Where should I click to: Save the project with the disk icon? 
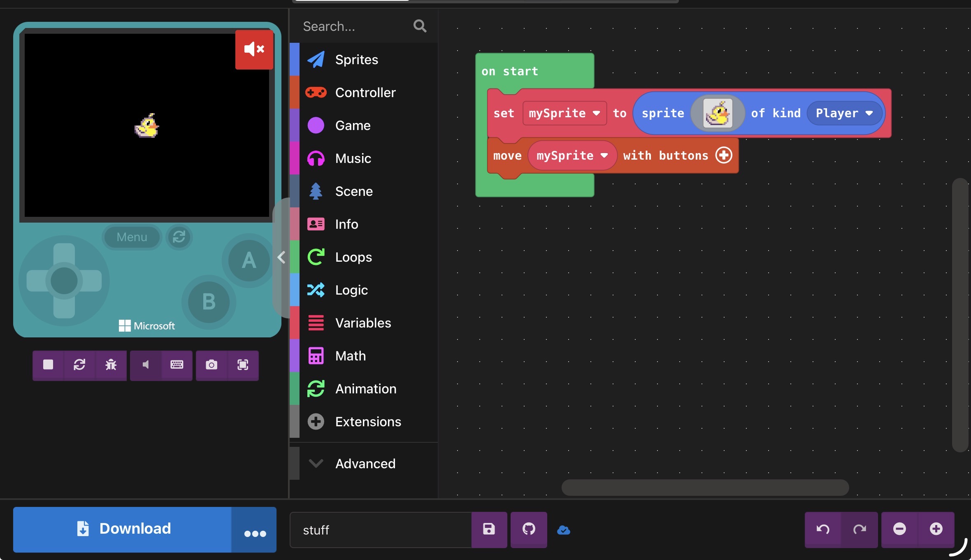tap(489, 529)
